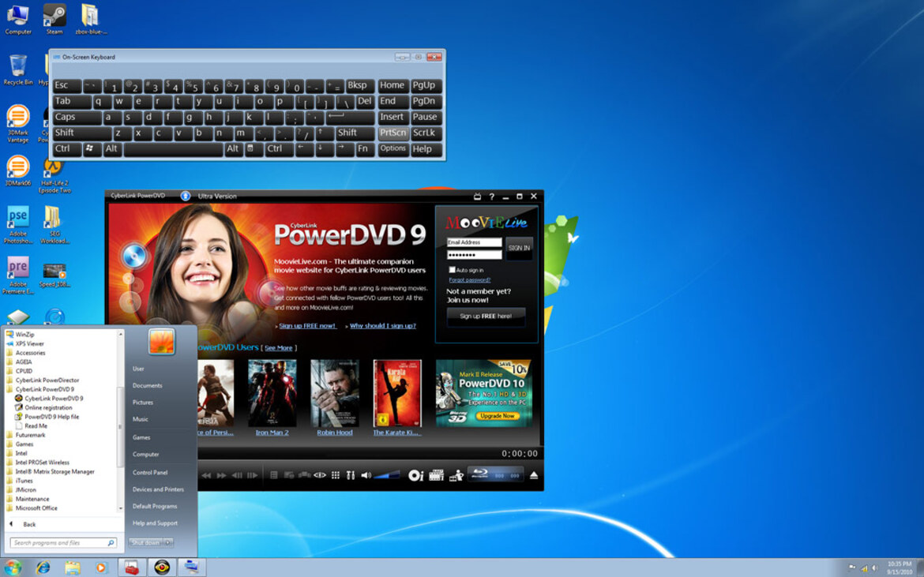
Task: Click the rewind button in PowerDVD
Action: point(205,475)
